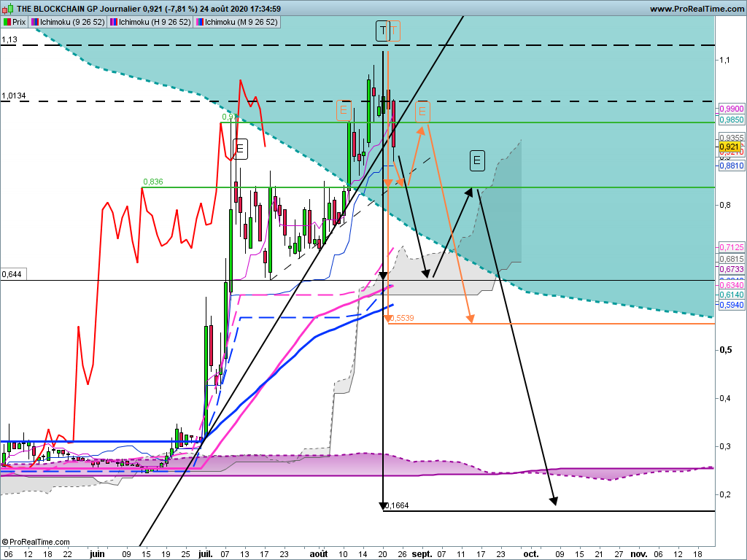Click the timestamp 24 août 2020 17:34:59
The width and height of the screenshot is (747, 560).
tap(240, 9)
